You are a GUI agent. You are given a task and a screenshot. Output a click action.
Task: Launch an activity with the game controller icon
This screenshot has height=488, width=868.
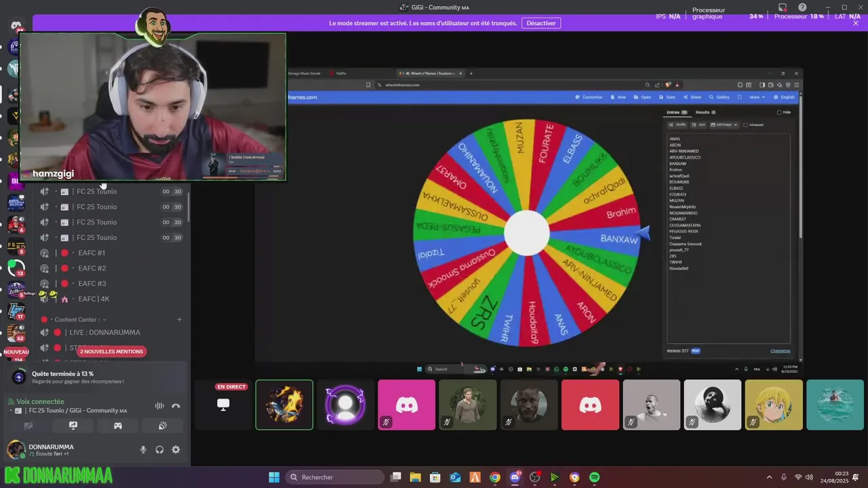(x=118, y=426)
